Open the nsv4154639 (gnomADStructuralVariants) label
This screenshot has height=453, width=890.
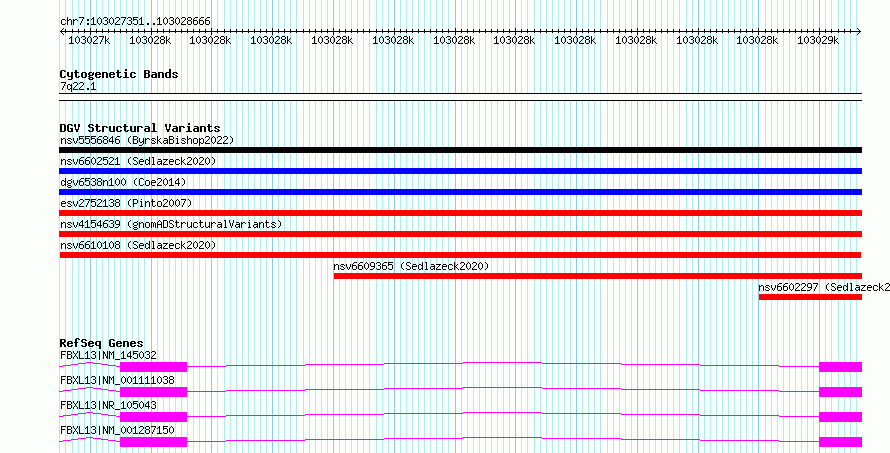171,224
